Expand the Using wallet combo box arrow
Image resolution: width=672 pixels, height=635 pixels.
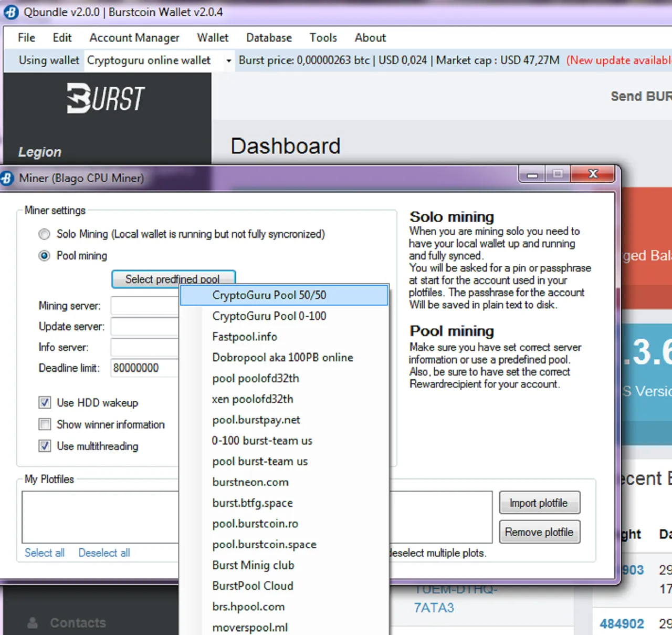(x=228, y=61)
